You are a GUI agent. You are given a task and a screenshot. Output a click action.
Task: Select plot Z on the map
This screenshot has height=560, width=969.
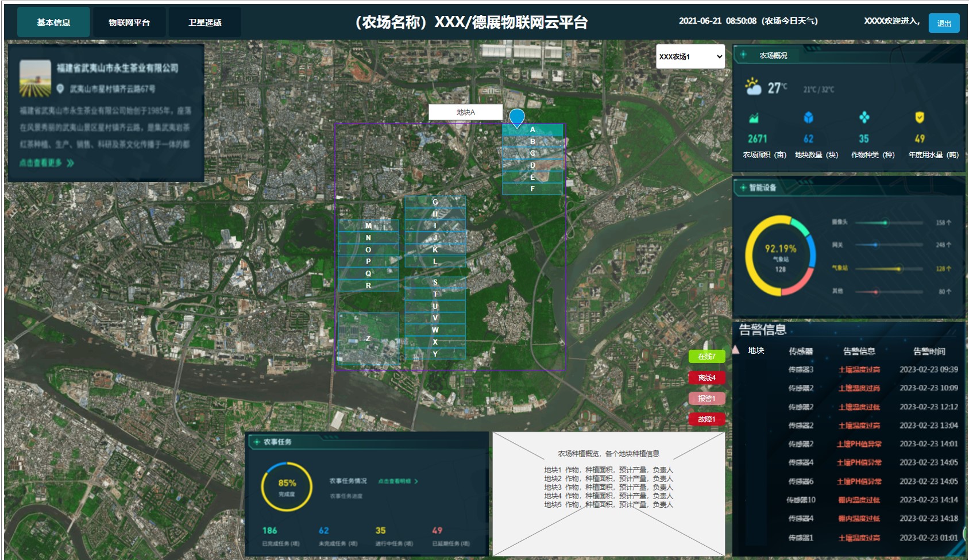pos(368,339)
